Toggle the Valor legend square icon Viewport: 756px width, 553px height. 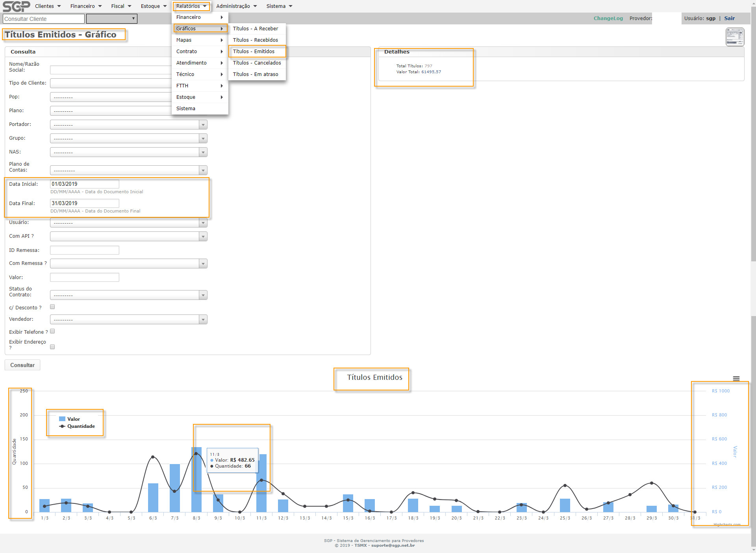(x=62, y=419)
